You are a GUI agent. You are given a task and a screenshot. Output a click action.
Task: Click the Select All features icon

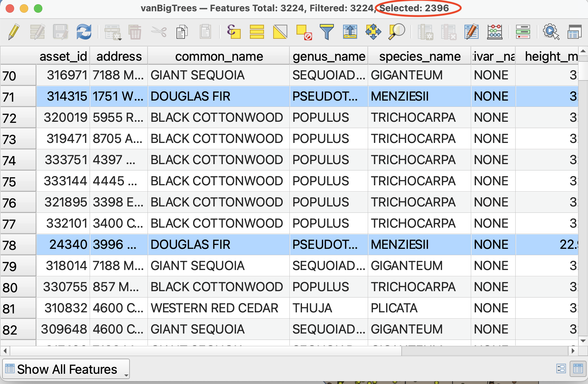pyautogui.click(x=257, y=32)
